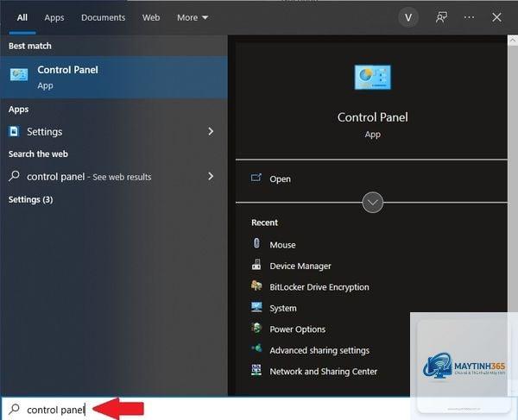This screenshot has height=420, width=518.
Task: Click the Mouse icon under Recent
Action: [256, 244]
